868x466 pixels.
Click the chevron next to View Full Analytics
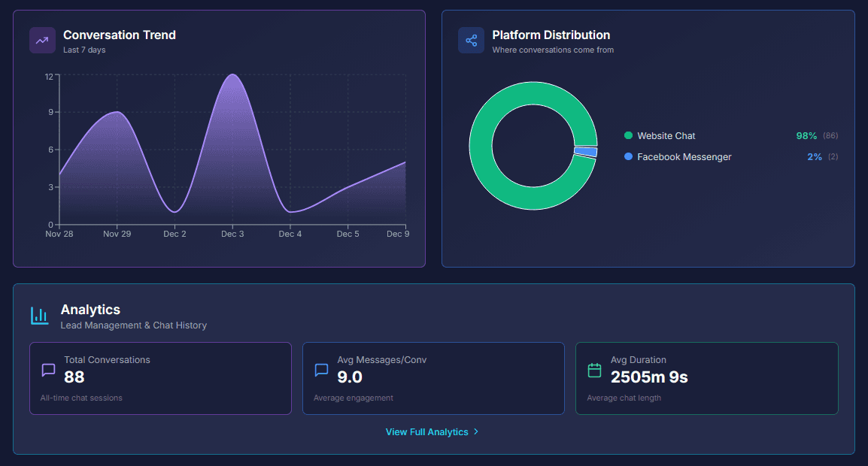(x=475, y=432)
